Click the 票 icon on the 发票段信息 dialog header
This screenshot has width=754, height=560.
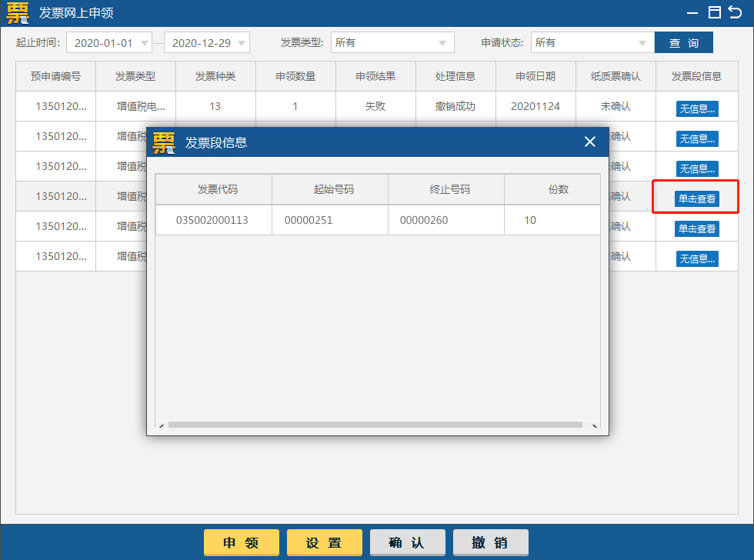coord(164,142)
